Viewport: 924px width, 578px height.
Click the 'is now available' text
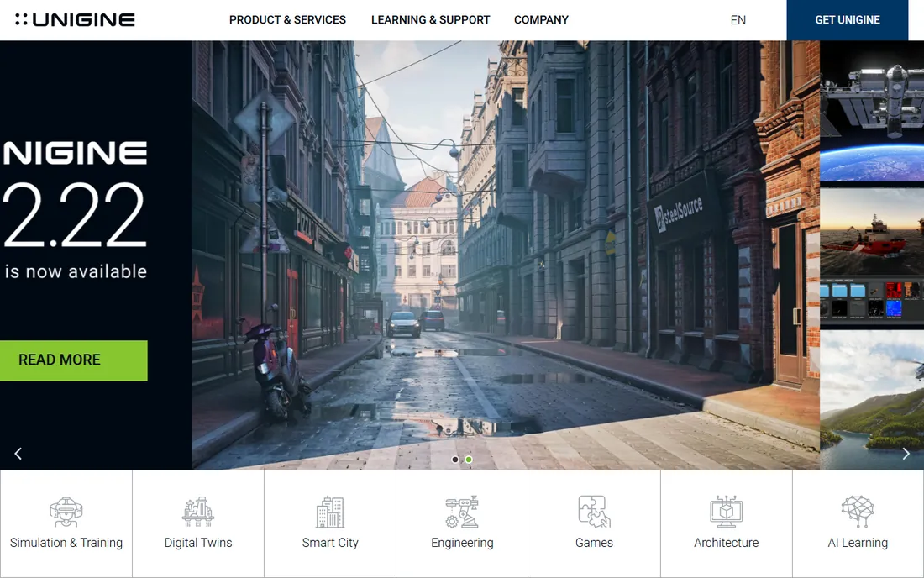click(x=76, y=271)
